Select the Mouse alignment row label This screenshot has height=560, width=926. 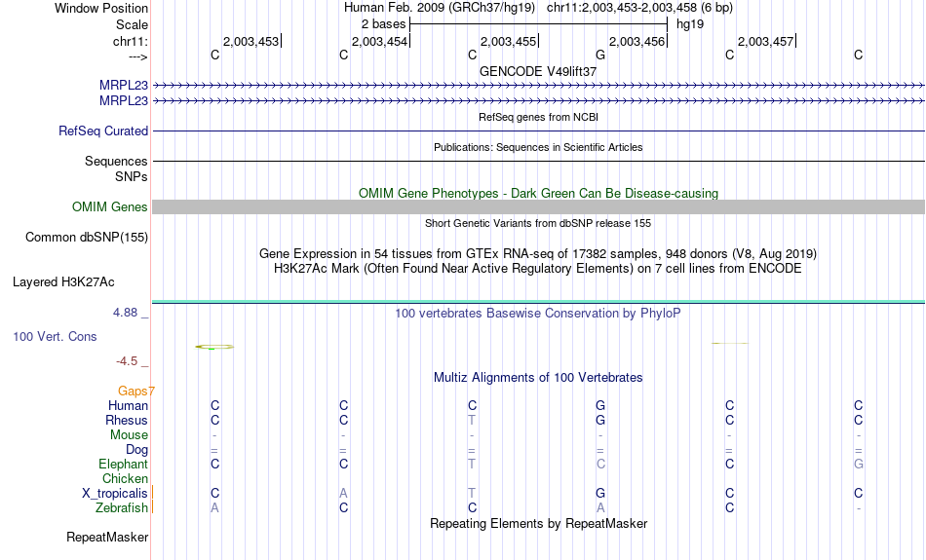[x=129, y=435]
